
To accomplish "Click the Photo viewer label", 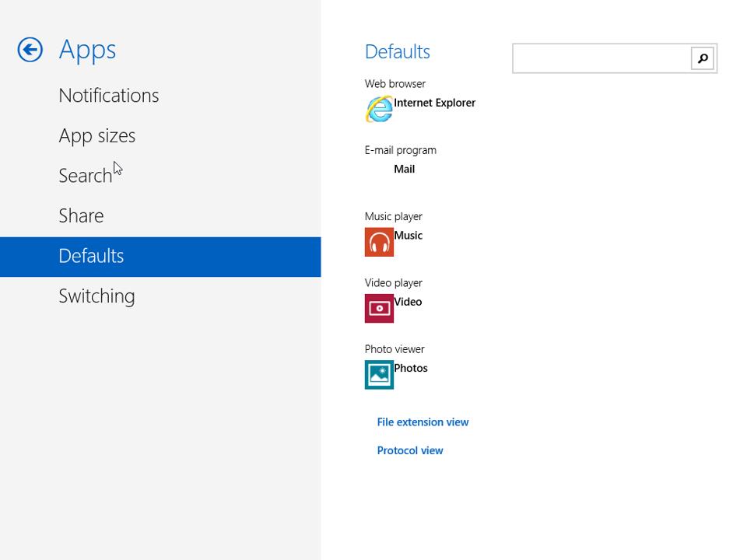I will [394, 349].
